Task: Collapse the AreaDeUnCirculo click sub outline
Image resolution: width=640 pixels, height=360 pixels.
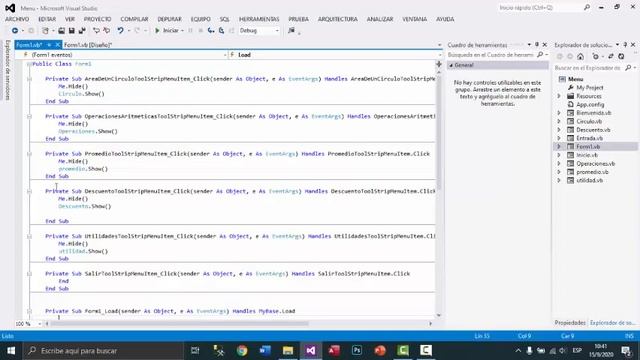Action: click(x=29, y=79)
